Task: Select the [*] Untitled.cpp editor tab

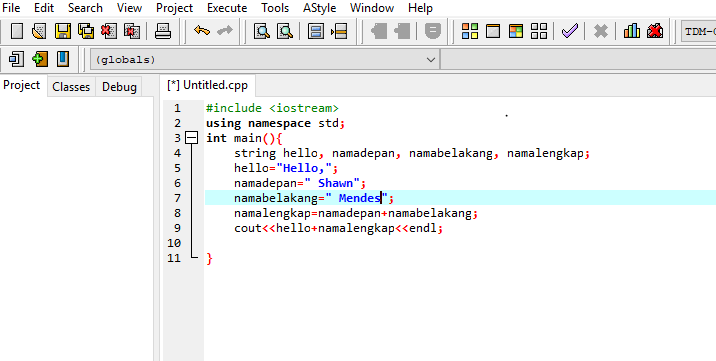Action: click(207, 85)
